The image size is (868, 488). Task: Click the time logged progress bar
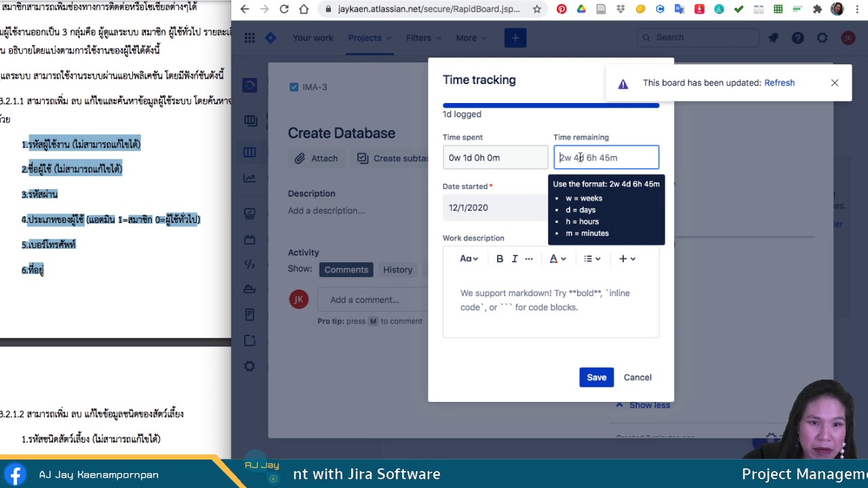[x=551, y=105]
